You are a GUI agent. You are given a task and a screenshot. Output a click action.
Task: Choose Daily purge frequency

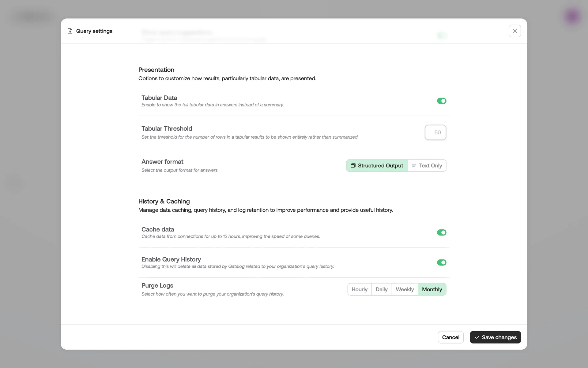(381, 289)
